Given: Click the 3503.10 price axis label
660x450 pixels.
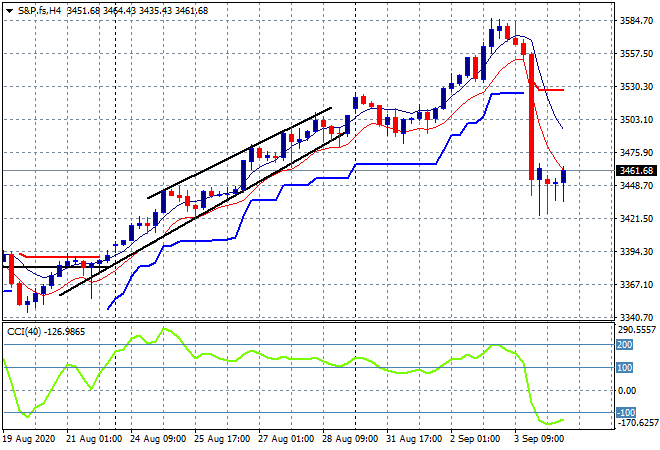Looking at the screenshot, I should (x=636, y=120).
